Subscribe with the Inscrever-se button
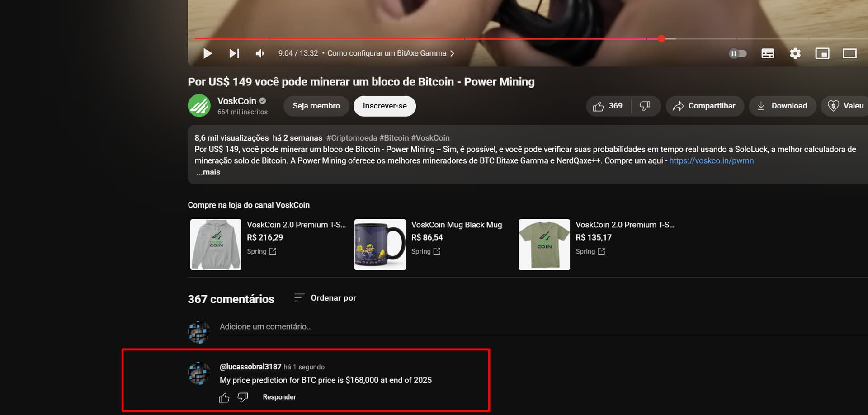The height and width of the screenshot is (415, 868). 385,106
